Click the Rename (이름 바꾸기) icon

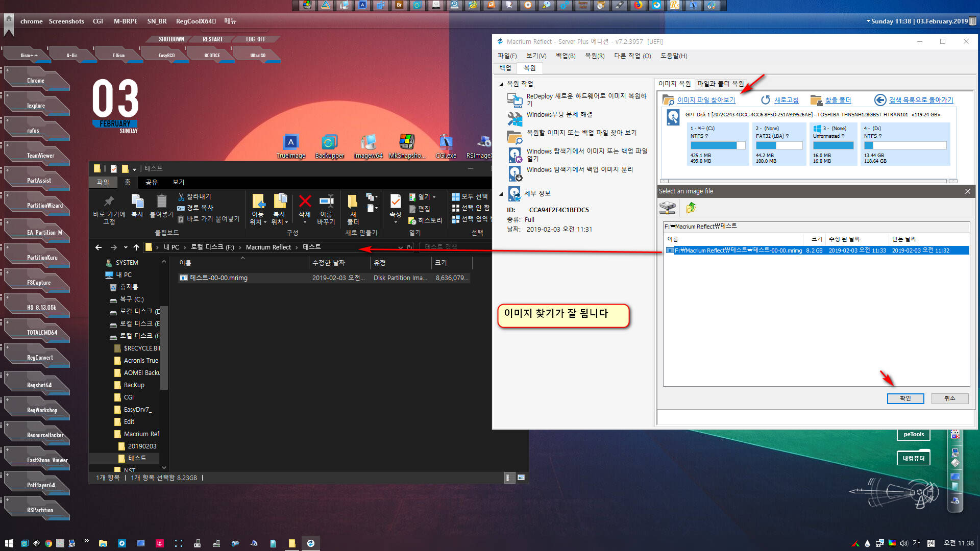326,201
